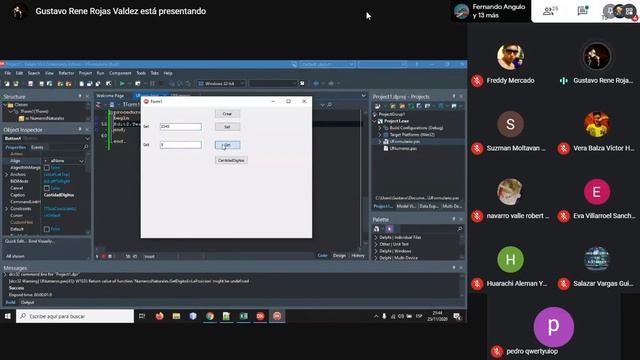Image resolution: width=640 pixels, height=360 pixels.
Task: Click the green Run button in Delphi toolbar
Action: (122, 83)
